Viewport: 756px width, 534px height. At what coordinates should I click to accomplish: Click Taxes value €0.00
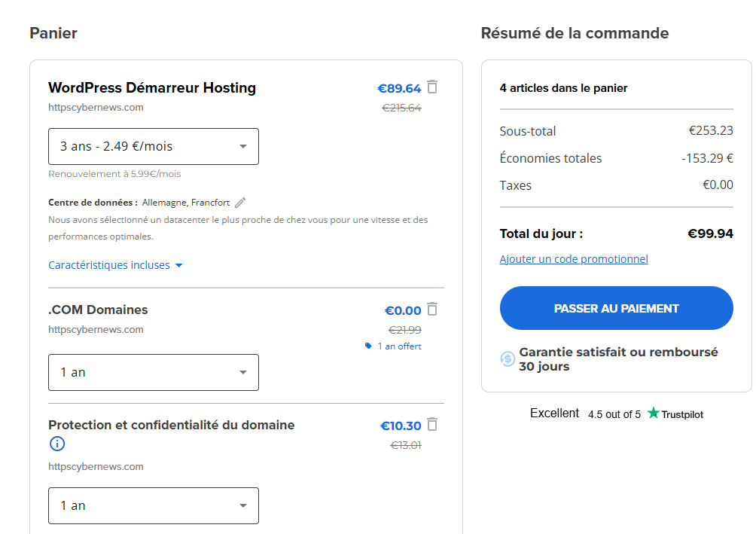(x=718, y=185)
